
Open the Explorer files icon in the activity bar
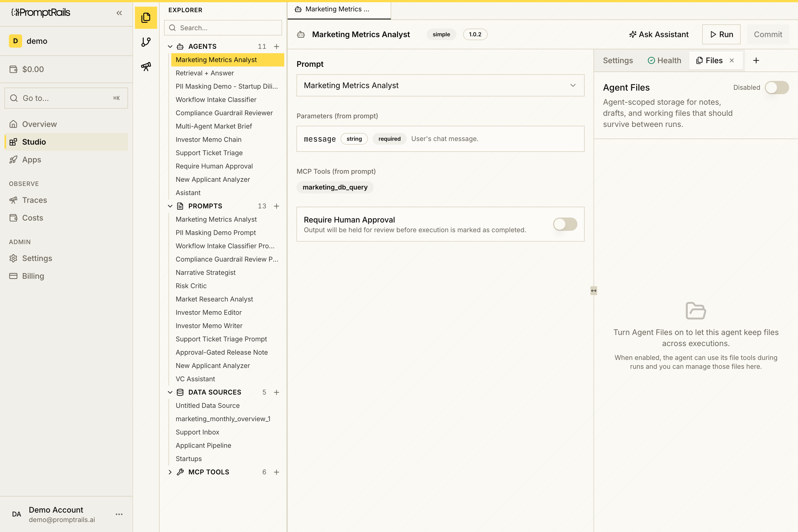tap(146, 18)
